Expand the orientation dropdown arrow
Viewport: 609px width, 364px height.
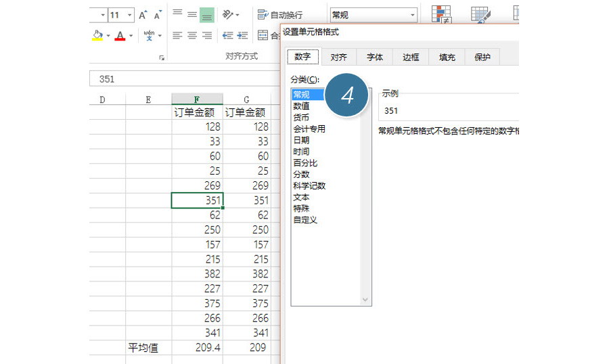pyautogui.click(x=238, y=15)
